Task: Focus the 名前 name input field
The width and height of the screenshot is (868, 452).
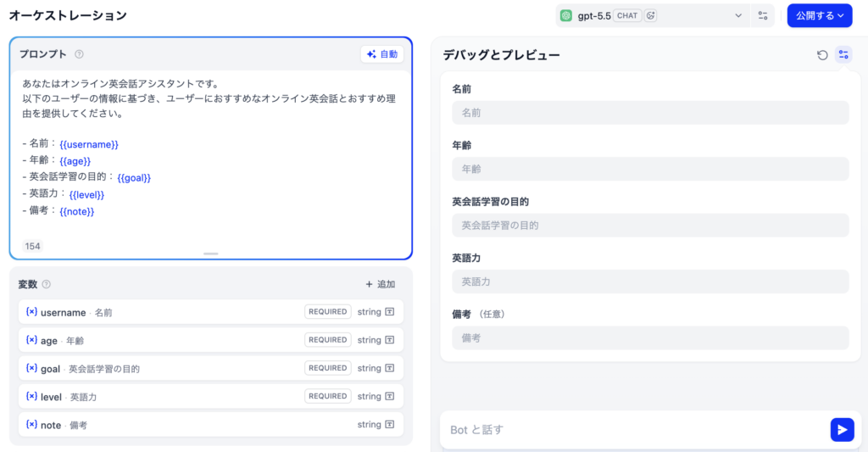Action: [x=650, y=113]
